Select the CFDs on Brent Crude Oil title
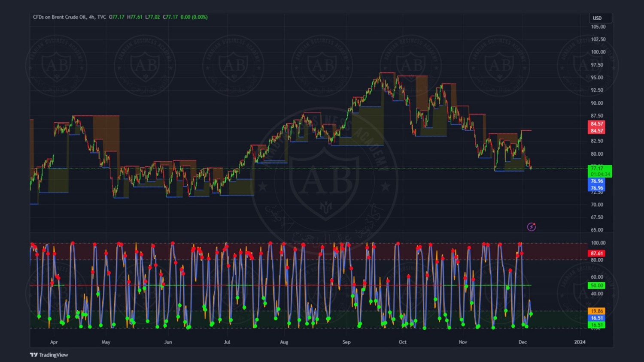This screenshot has height=362, width=644. [x=60, y=17]
